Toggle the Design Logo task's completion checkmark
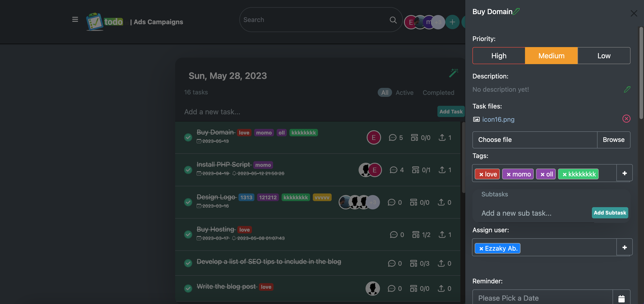Screen dimensions: 644x304 [x=188, y=202]
